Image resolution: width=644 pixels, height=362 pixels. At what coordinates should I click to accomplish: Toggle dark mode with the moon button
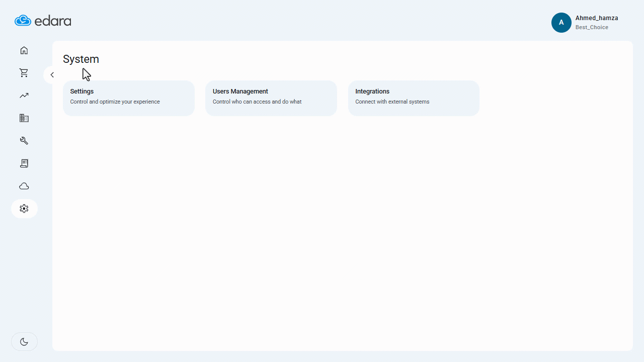24,342
